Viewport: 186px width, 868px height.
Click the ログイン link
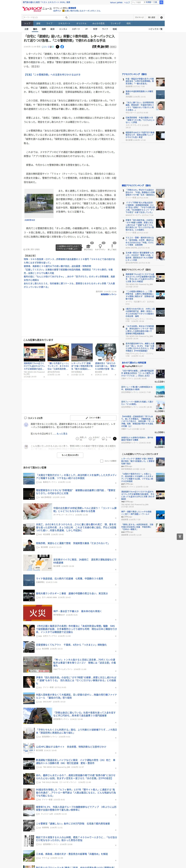point(57,11)
